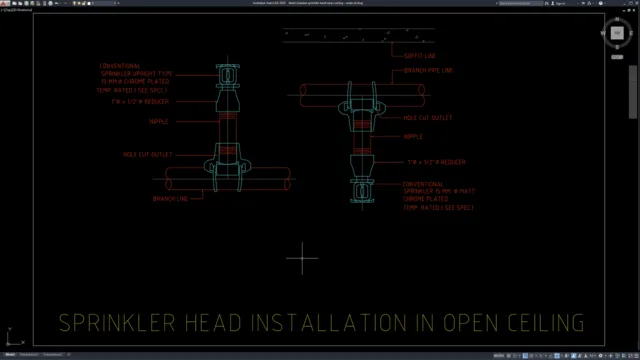This screenshot has height=360, width=640.
Task: Click the Plot printer icon
Action: coord(51,3)
